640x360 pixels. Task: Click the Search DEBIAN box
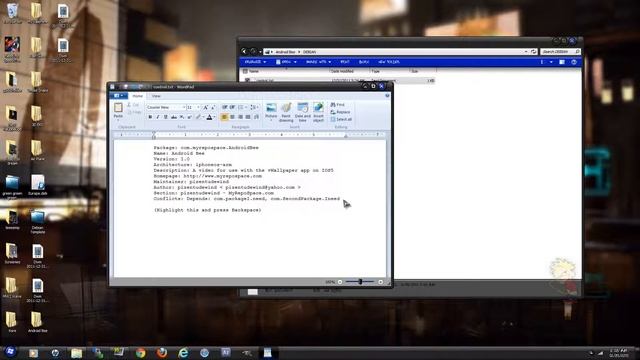pyautogui.click(x=560, y=52)
